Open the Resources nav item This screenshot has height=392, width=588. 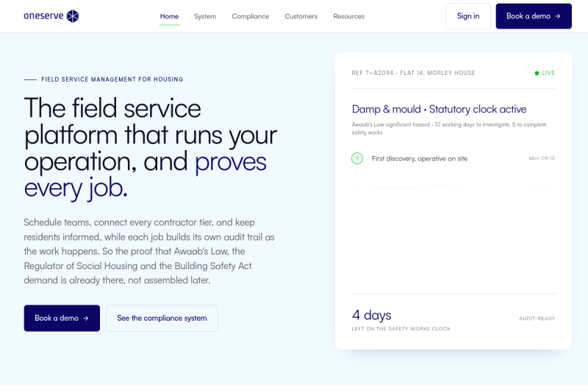[x=348, y=16]
